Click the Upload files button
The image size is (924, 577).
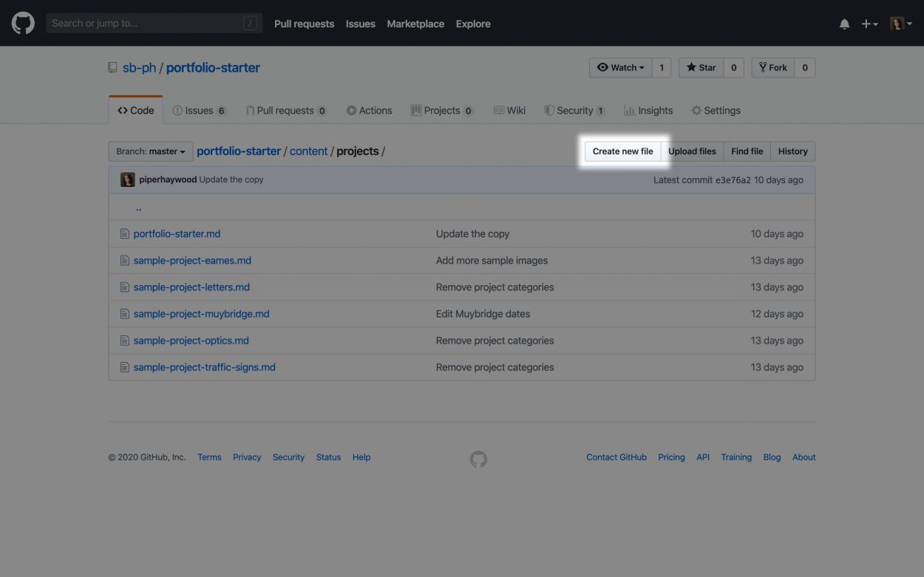692,151
